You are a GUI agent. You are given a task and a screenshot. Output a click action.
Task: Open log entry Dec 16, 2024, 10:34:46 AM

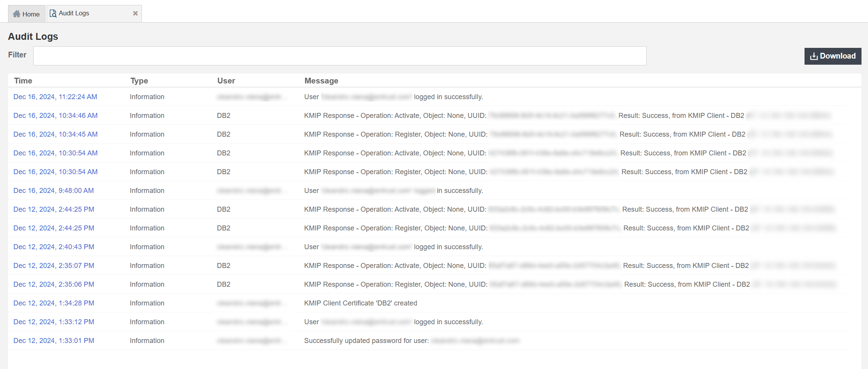(55, 116)
